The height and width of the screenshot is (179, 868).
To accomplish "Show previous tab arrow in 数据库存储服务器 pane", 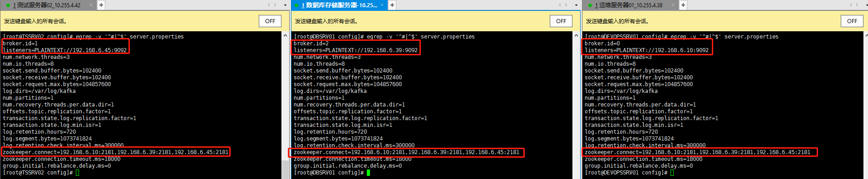I will pos(559,5).
